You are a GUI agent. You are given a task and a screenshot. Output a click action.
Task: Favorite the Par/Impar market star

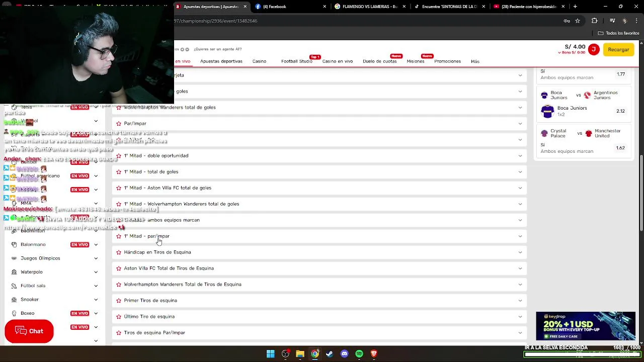(x=119, y=124)
